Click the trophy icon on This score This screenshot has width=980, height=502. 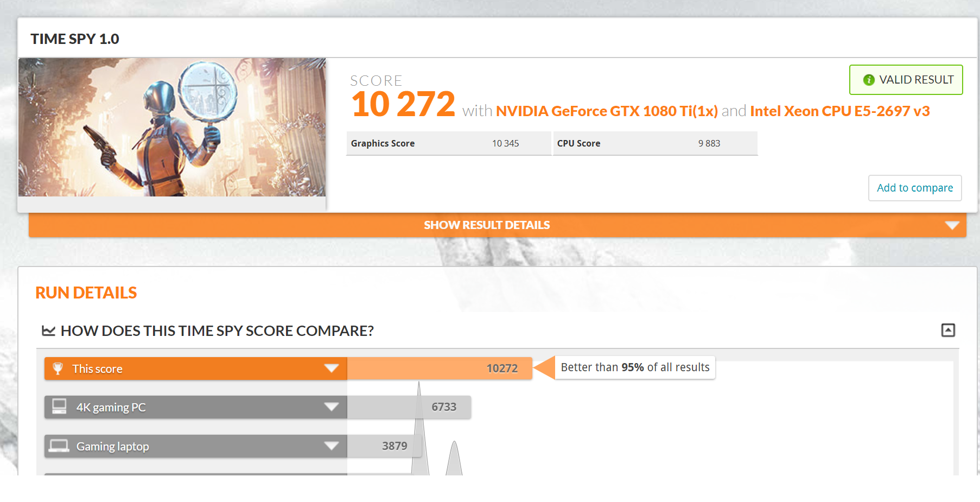tap(58, 368)
